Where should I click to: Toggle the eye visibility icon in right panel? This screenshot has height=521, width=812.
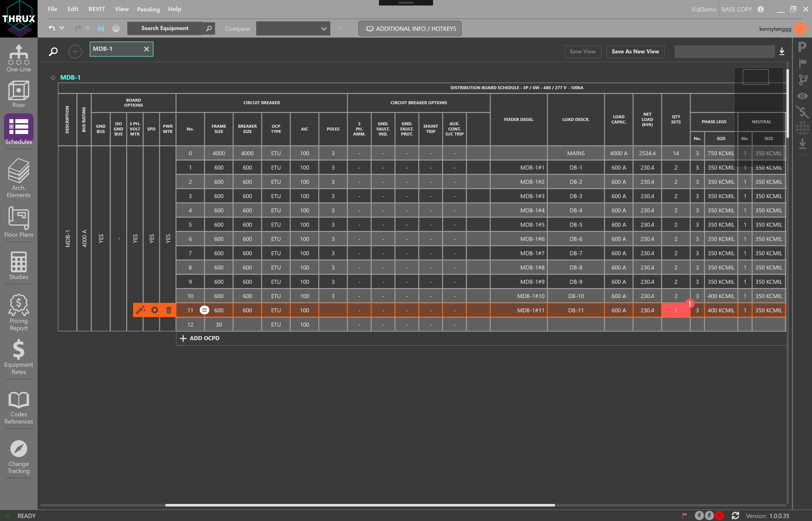(x=802, y=96)
